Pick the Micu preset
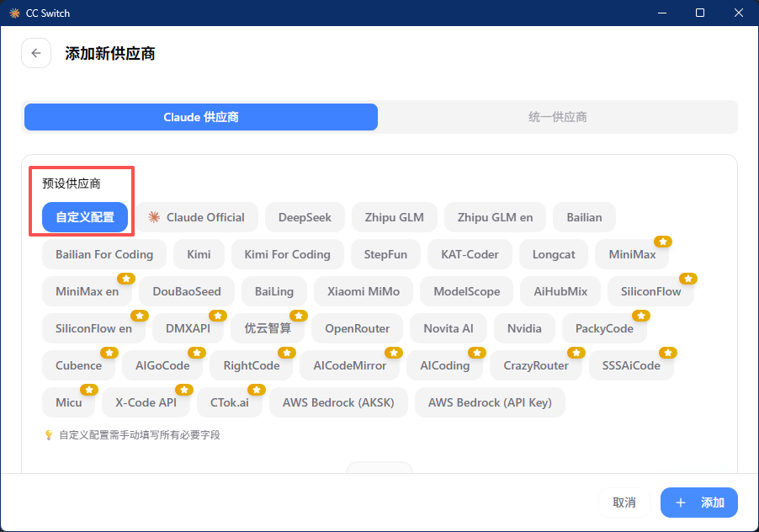Image resolution: width=759 pixels, height=532 pixels. point(69,402)
